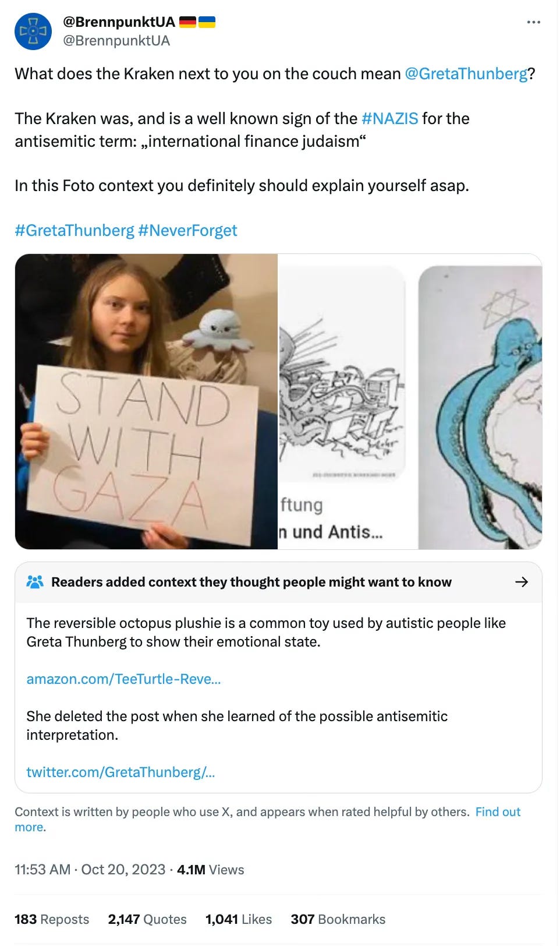Viewport: 560px width, 946px height.
Task: Click the BrennpunktUA profile avatar
Action: 33,31
